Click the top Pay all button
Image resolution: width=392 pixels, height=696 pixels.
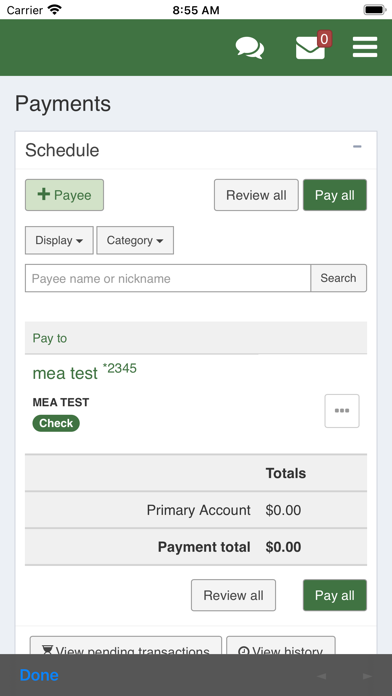coord(335,195)
